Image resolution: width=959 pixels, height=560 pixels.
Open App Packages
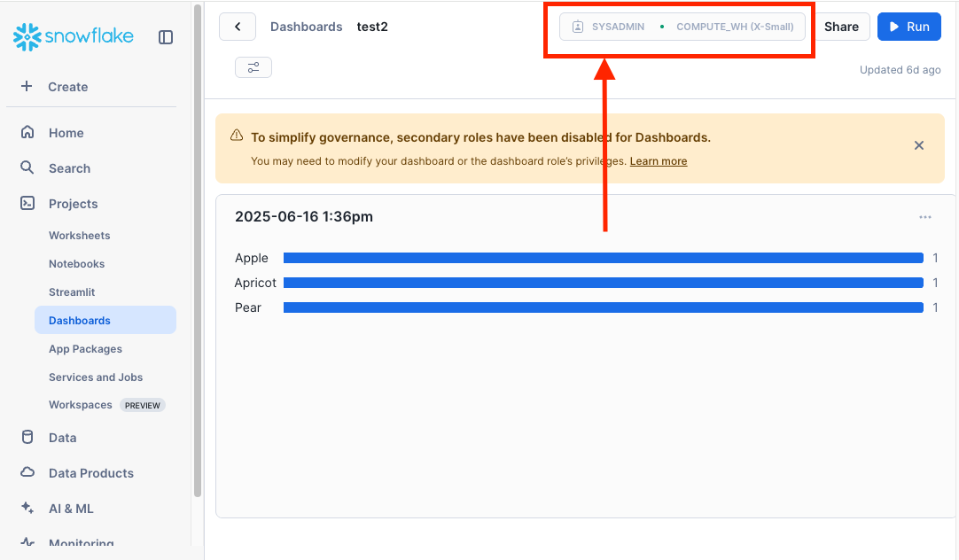coord(86,348)
